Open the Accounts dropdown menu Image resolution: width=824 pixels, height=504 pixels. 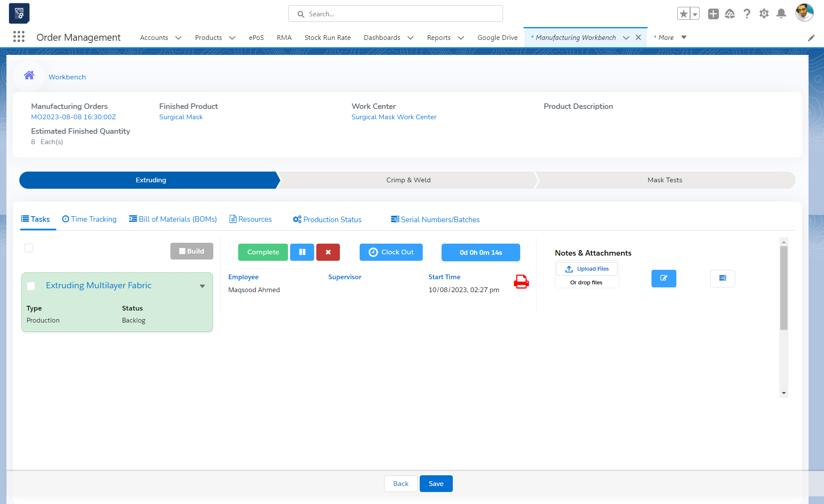coord(179,37)
